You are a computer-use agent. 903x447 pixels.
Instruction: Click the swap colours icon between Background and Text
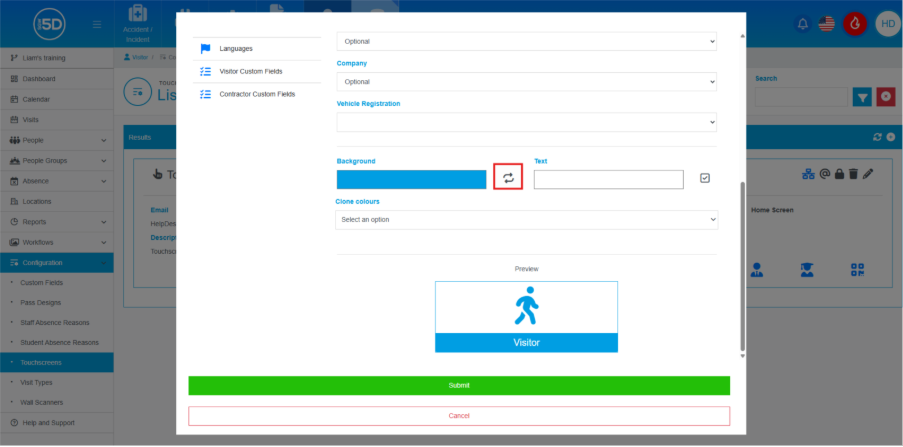(508, 178)
